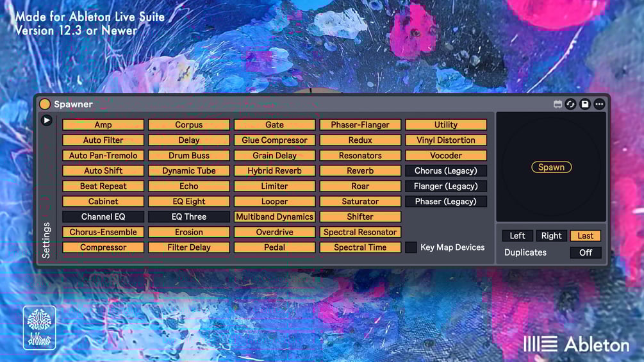Toggle the Resonators device button
This screenshot has height=362, width=644.
360,156
